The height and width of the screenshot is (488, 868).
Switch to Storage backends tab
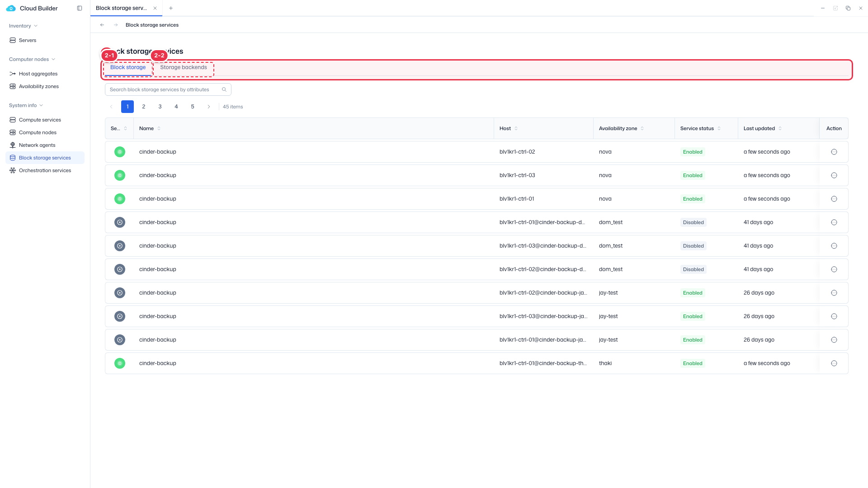point(184,67)
